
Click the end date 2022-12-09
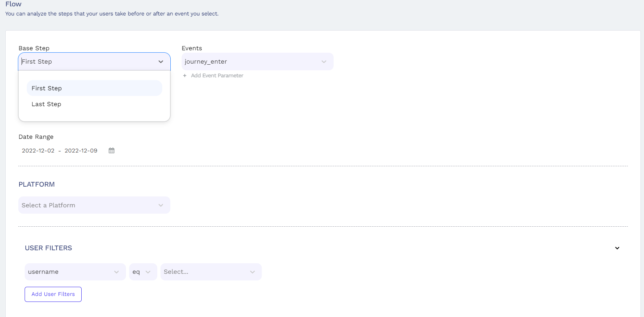pyautogui.click(x=81, y=150)
